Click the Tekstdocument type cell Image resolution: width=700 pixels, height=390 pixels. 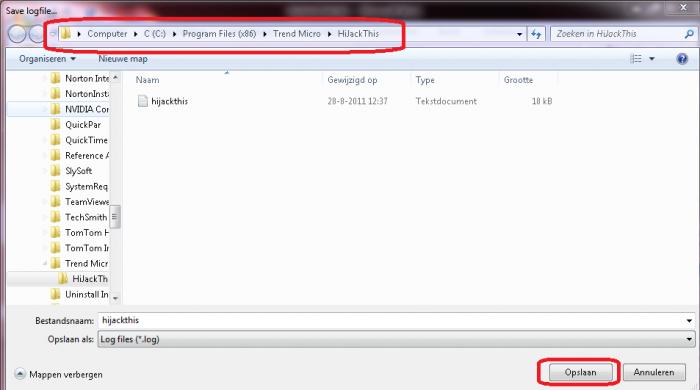[446, 101]
